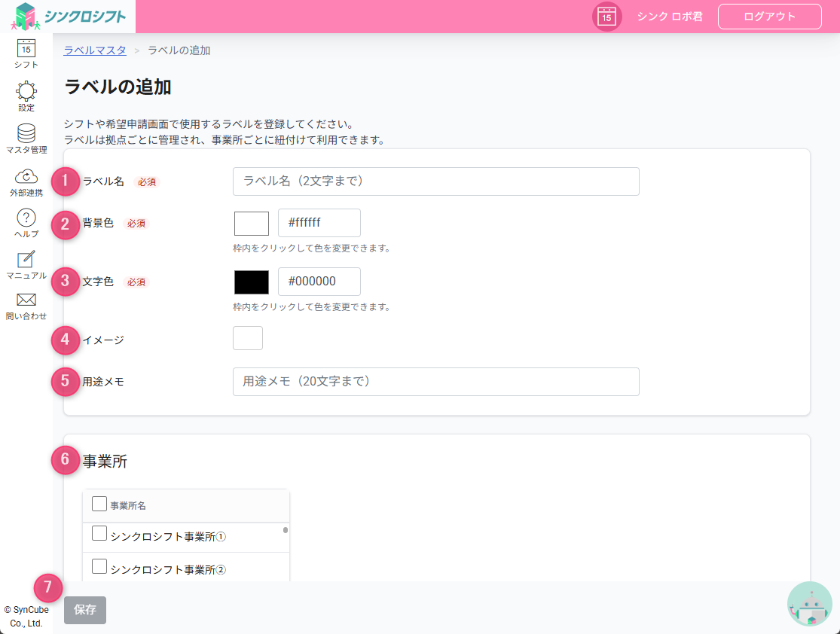Check the シンクロシフト事業所② checkbox

[x=99, y=566]
